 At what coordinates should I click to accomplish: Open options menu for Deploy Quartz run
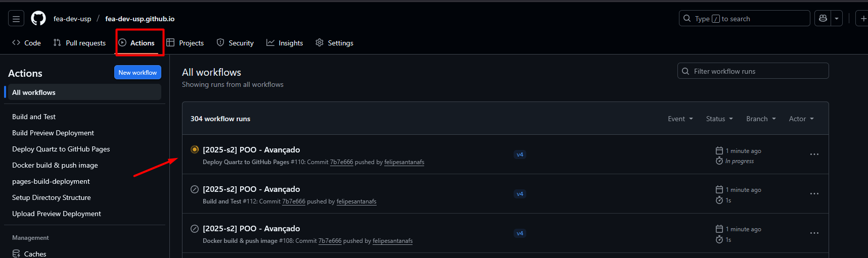pyautogui.click(x=814, y=154)
